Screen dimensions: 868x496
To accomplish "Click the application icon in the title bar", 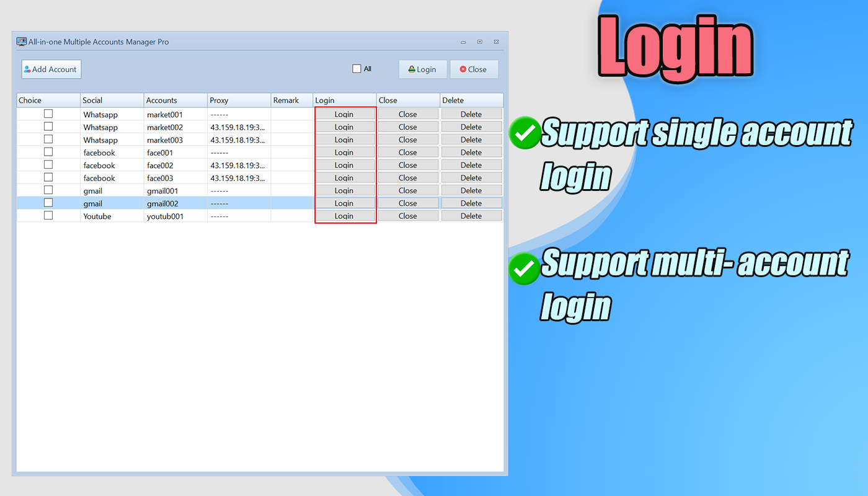I will click(x=22, y=41).
